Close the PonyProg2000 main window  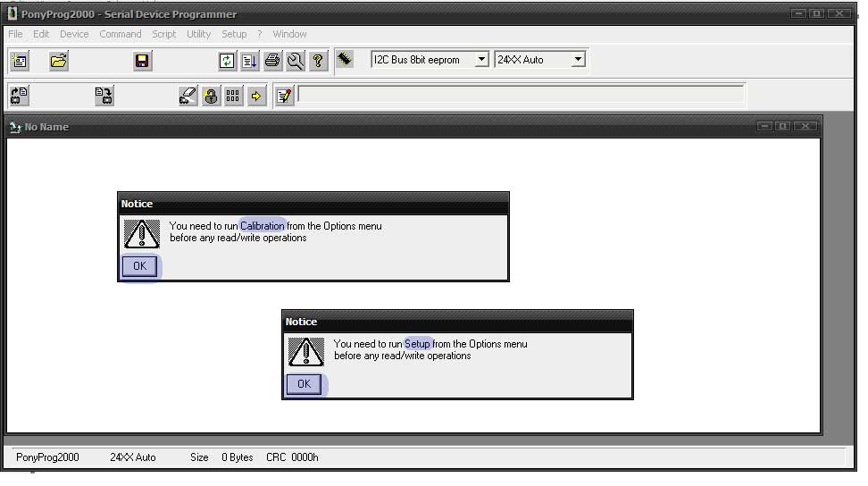839,13
